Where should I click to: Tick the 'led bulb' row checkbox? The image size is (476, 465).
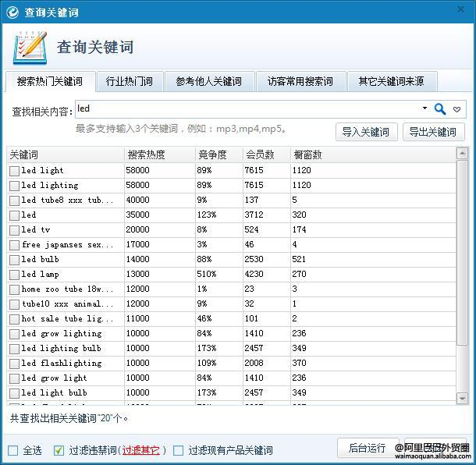point(14,259)
